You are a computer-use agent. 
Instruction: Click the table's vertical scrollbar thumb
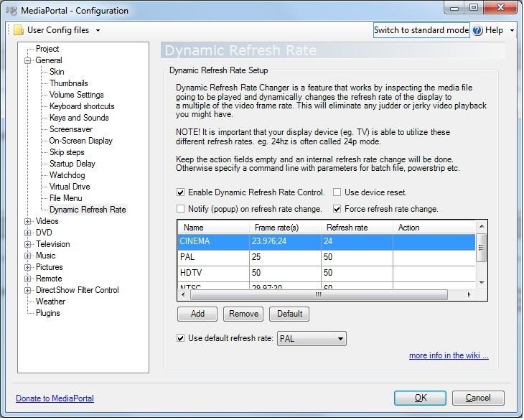tap(482, 248)
